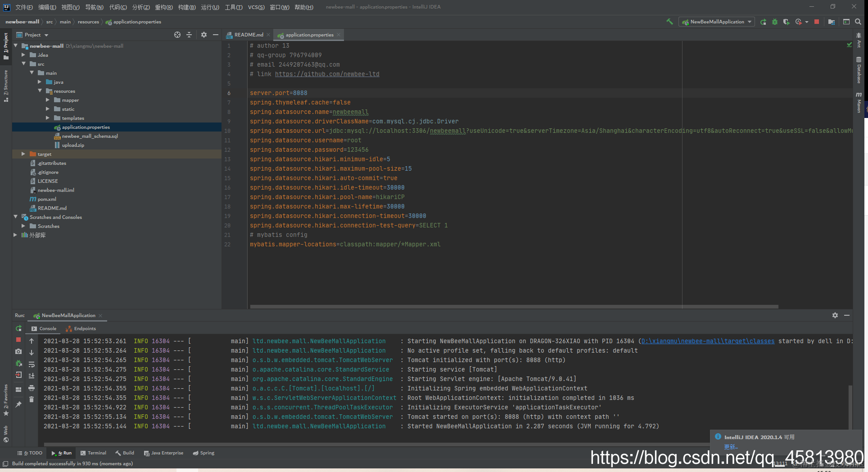Click the Print icon in console

[x=32, y=388]
